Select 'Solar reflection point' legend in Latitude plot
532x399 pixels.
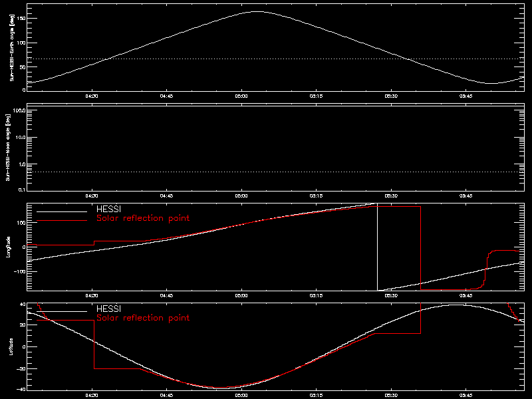pos(143,318)
